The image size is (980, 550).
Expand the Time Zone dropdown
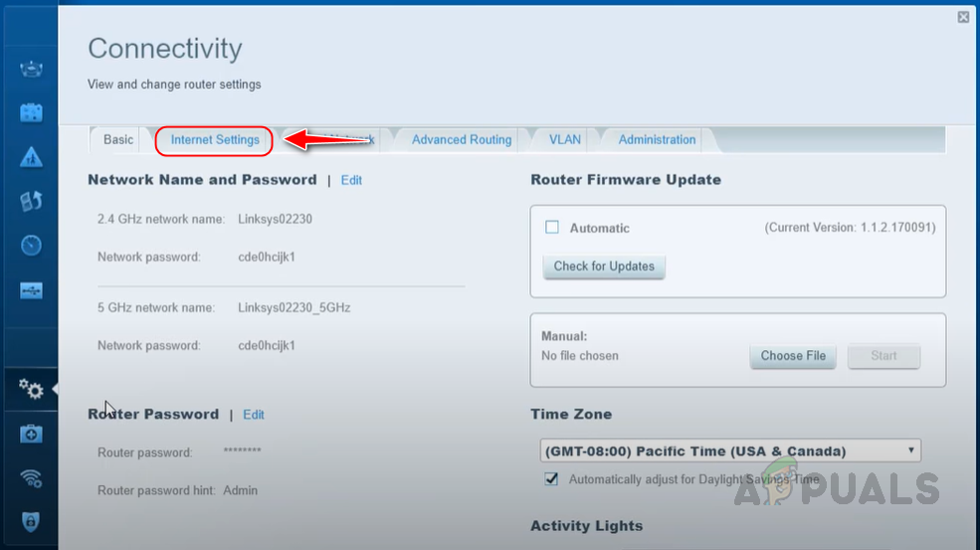[x=730, y=451]
